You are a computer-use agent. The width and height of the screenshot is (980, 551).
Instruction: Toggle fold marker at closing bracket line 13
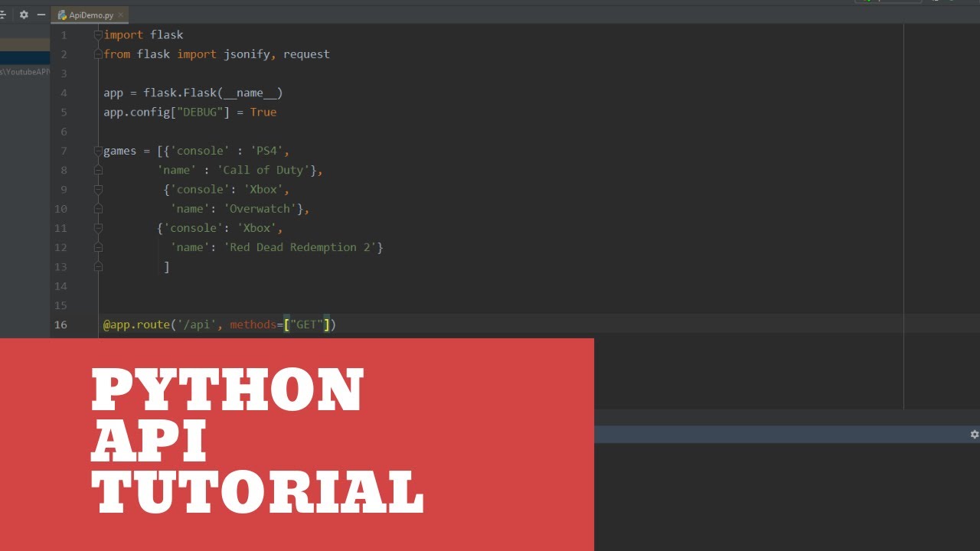(98, 266)
